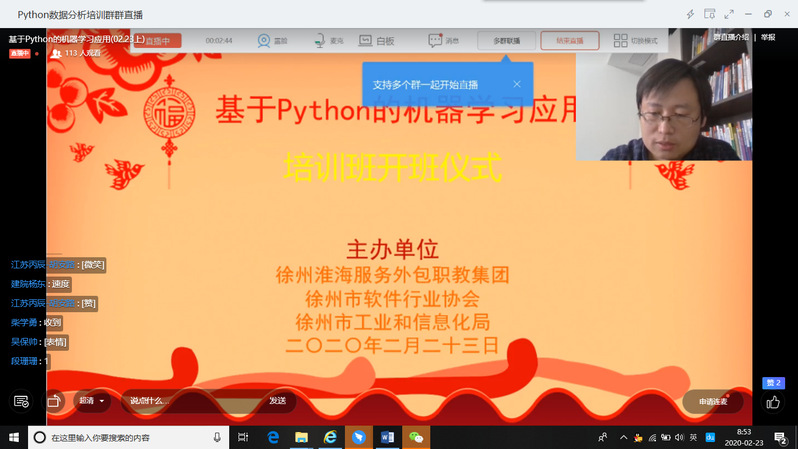Open 群直播介绍 link
This screenshot has height=449, width=798.
pos(730,36)
